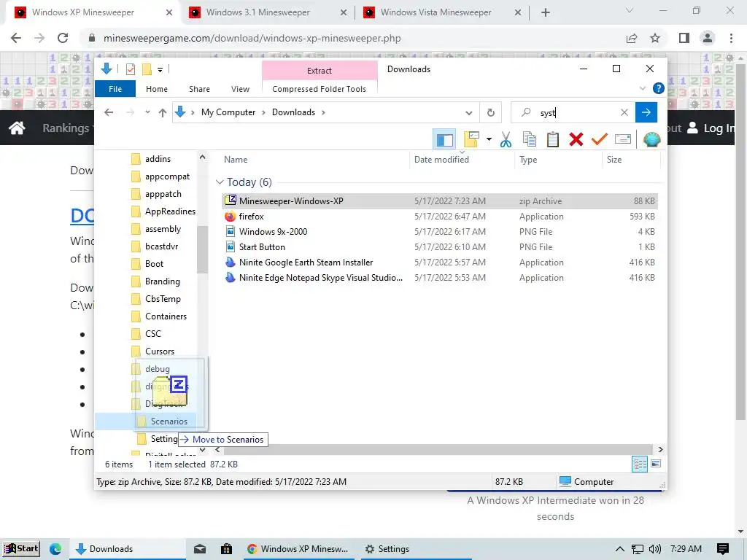This screenshot has width=747, height=560.
Task: Open the recent locations dropdown
Action: (x=147, y=112)
